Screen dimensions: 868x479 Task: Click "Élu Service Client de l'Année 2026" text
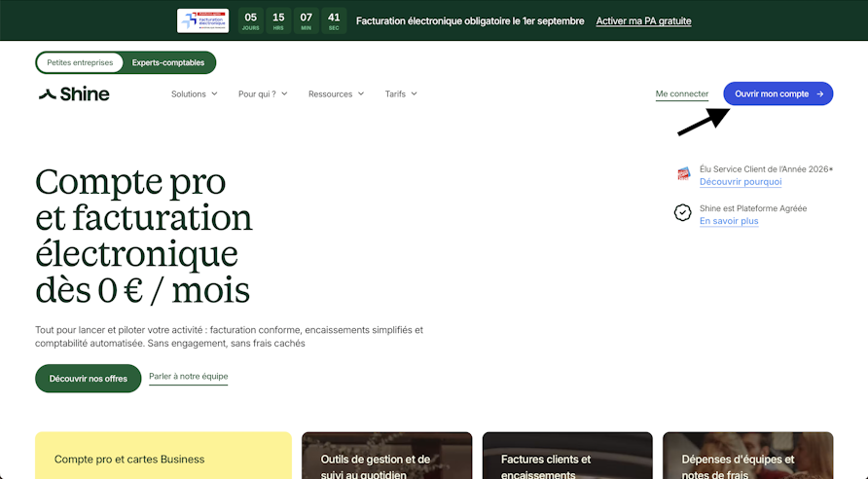click(x=766, y=169)
